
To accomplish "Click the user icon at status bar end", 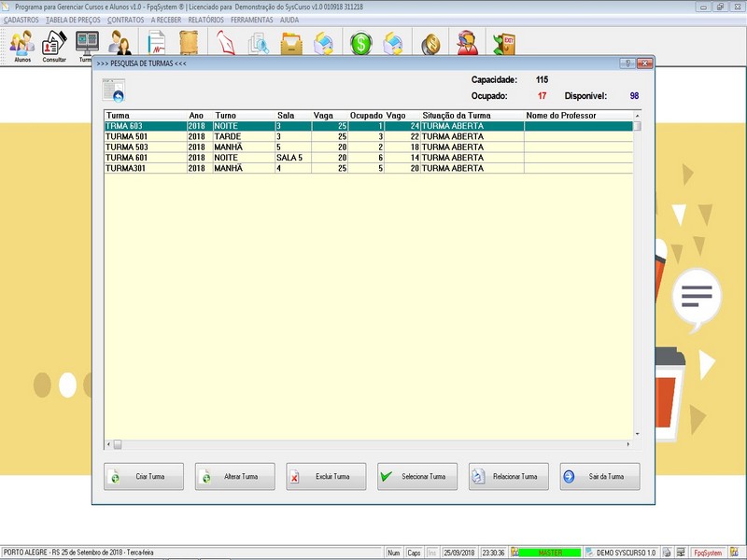I will [736, 553].
